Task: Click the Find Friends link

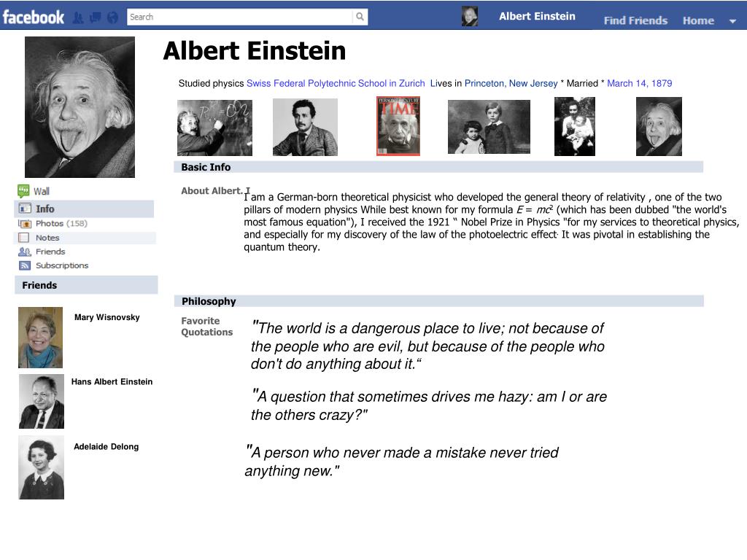Action: 635,20
